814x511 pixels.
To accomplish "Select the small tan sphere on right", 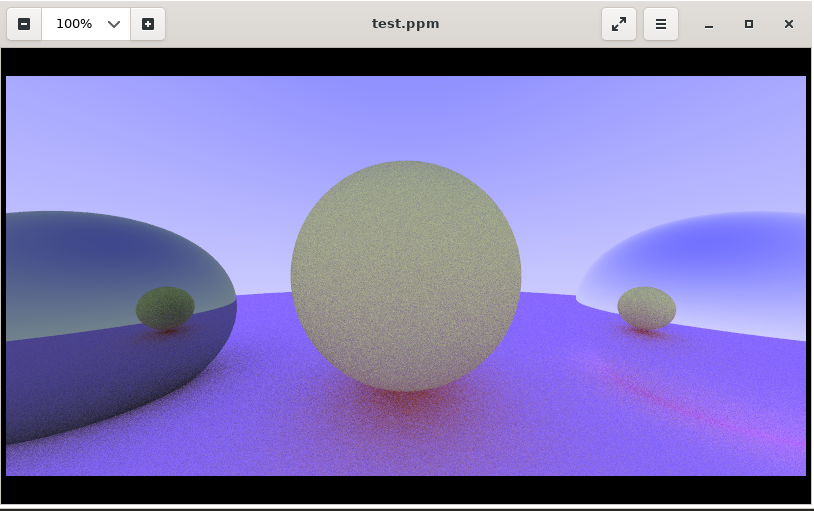I will point(646,308).
